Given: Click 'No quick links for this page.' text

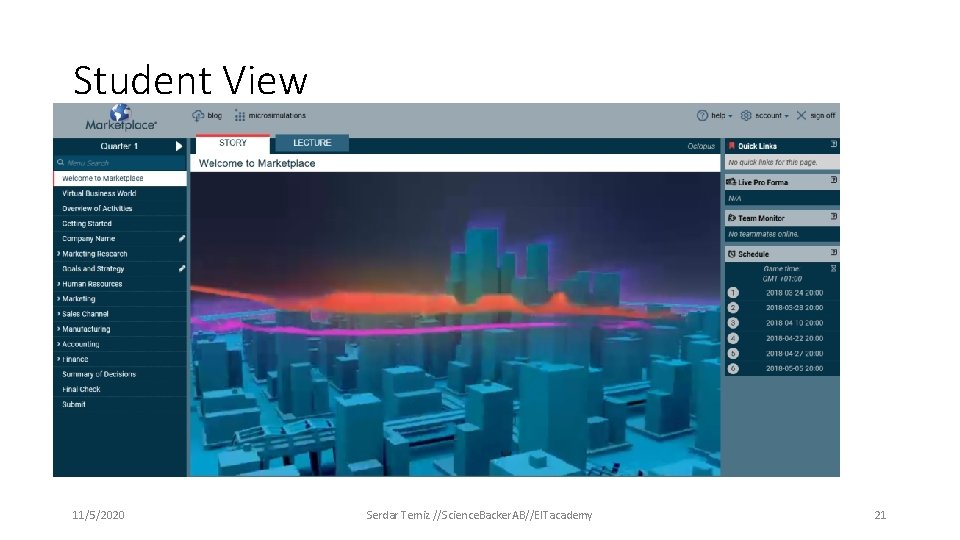Looking at the screenshot, I should (x=773, y=162).
